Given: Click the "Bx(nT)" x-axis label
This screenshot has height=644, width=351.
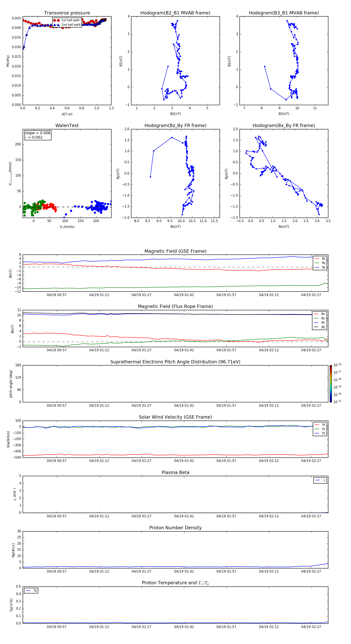Looking at the screenshot, I should [x=284, y=227].
